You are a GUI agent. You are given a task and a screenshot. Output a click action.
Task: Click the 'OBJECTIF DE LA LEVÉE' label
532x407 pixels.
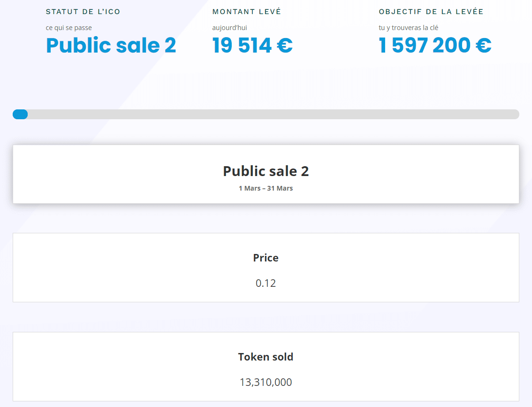[431, 12]
